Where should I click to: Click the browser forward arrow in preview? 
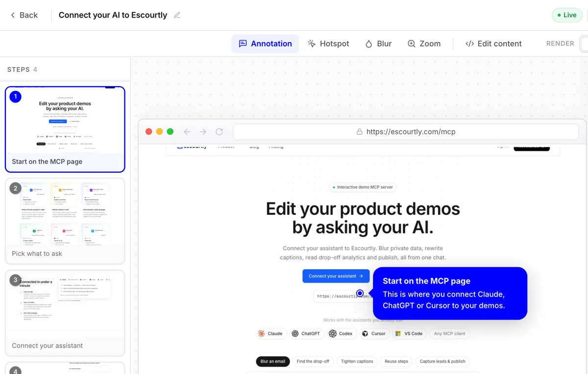point(203,132)
